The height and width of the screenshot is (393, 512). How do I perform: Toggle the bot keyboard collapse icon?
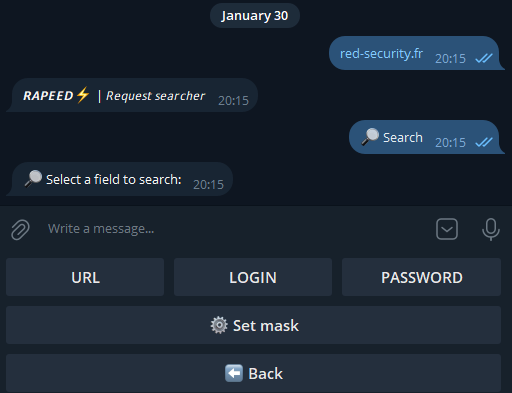click(x=447, y=229)
